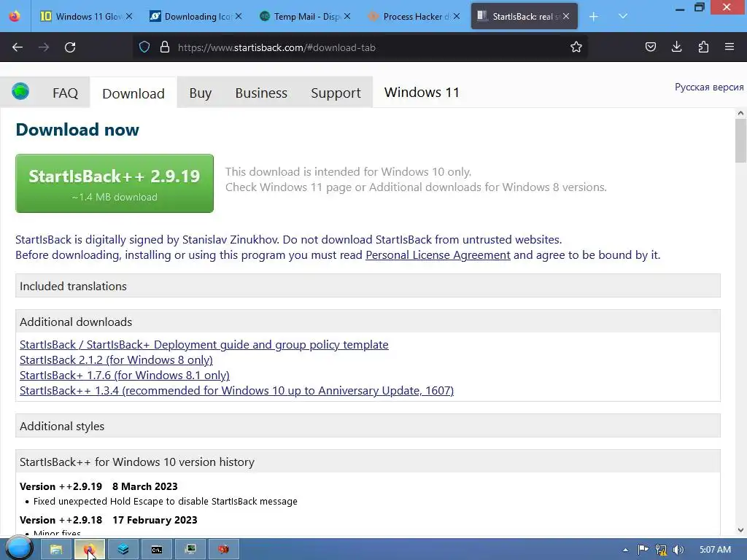The height and width of the screenshot is (560, 747).
Task: Open Action Center flag tray icon
Action: (x=643, y=550)
